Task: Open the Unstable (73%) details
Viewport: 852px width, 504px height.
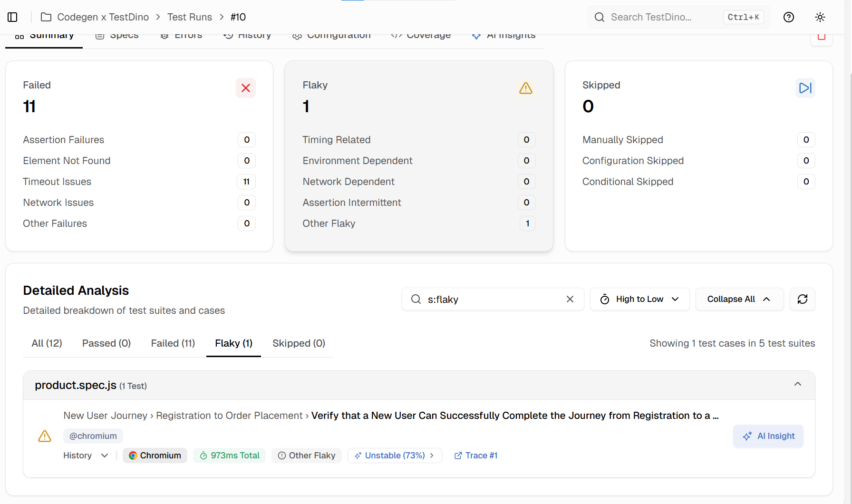Action: 395,456
